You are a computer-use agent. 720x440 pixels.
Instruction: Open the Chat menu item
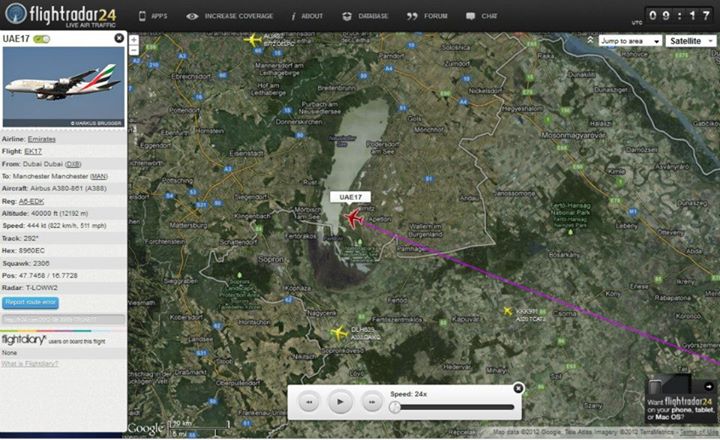[489, 16]
